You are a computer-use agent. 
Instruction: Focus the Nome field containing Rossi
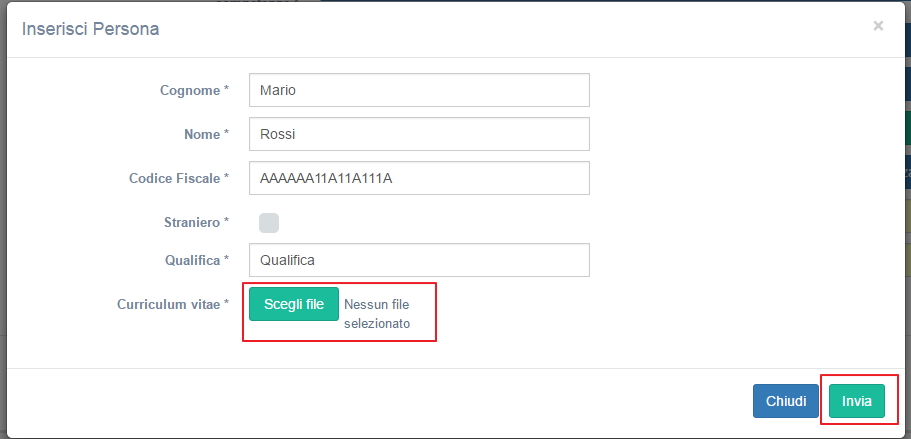pos(419,134)
